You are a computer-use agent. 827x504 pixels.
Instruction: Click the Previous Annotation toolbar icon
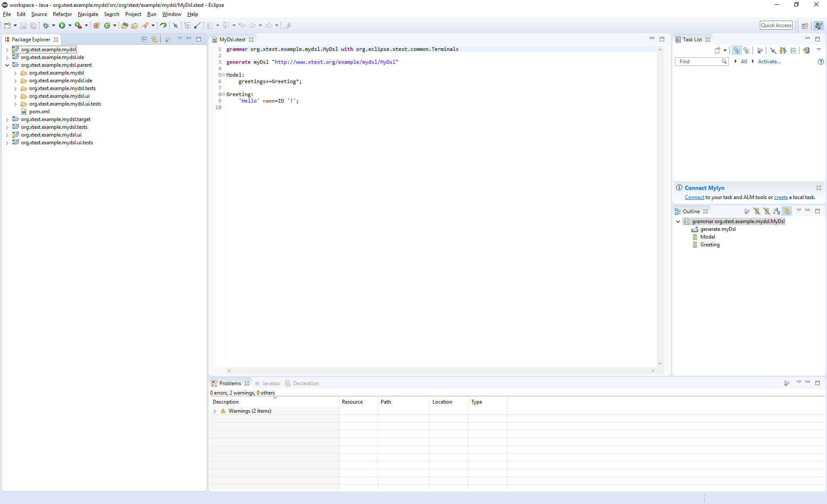[226, 25]
